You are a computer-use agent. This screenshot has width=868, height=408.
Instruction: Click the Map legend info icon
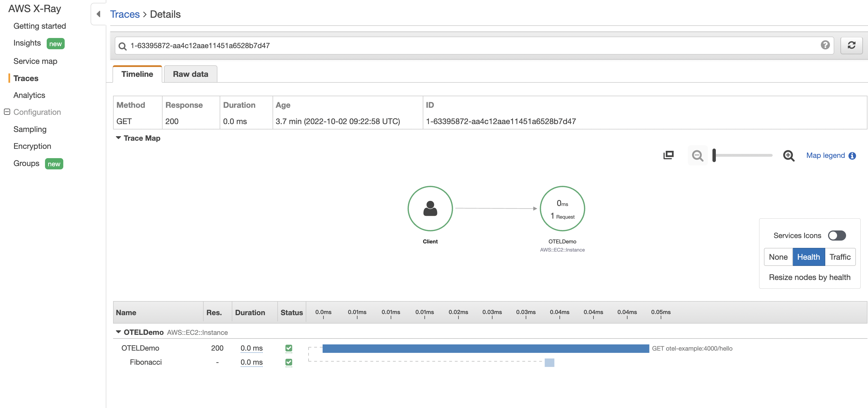(852, 156)
